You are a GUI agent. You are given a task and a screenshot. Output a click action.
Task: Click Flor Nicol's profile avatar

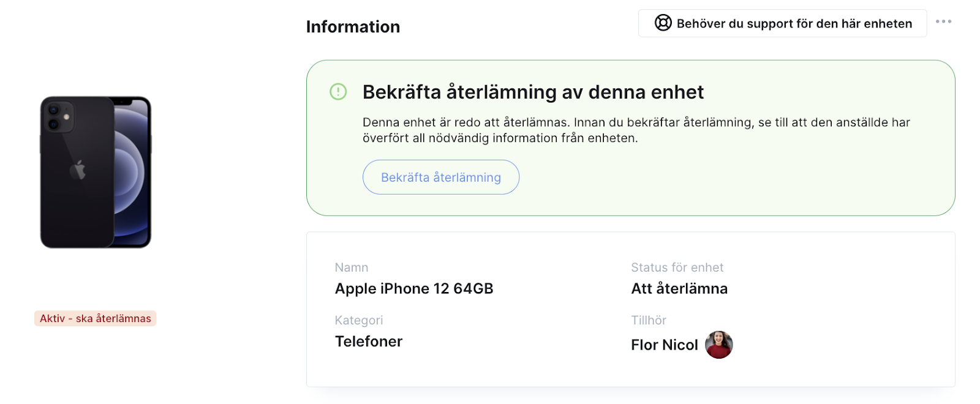click(x=718, y=345)
